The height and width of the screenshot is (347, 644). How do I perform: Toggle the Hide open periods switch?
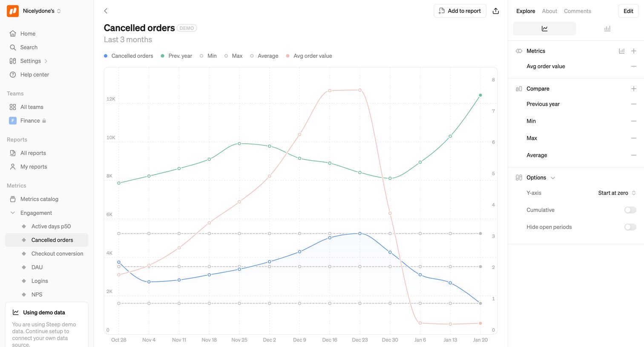(x=630, y=227)
